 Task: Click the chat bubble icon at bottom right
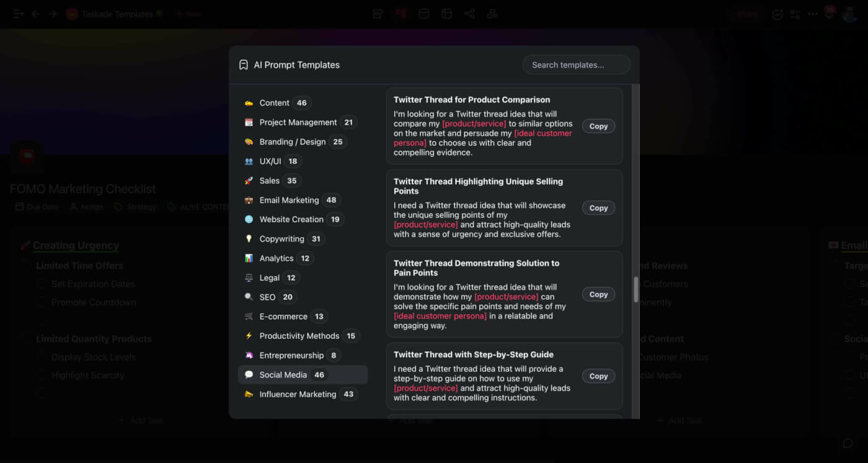pyautogui.click(x=848, y=443)
